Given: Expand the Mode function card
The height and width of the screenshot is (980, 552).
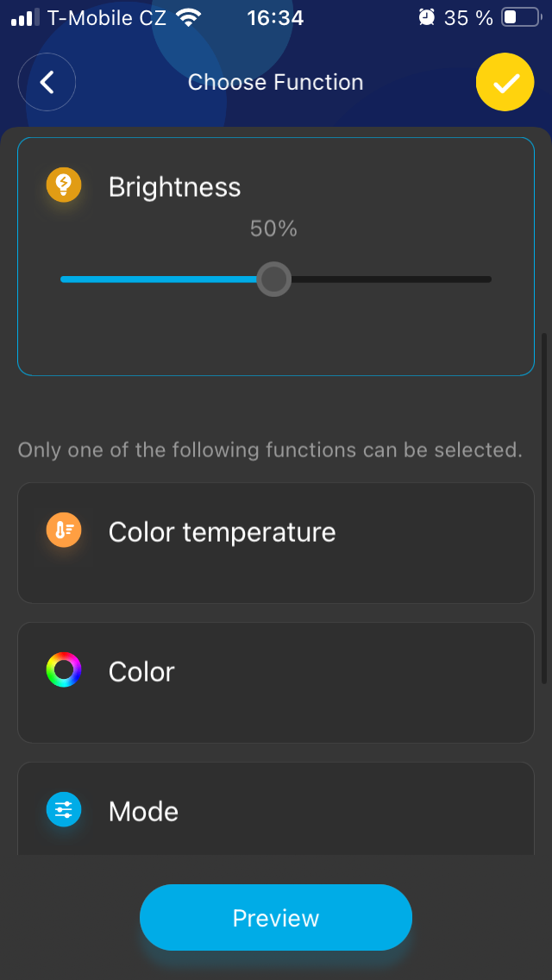Looking at the screenshot, I should click(276, 811).
